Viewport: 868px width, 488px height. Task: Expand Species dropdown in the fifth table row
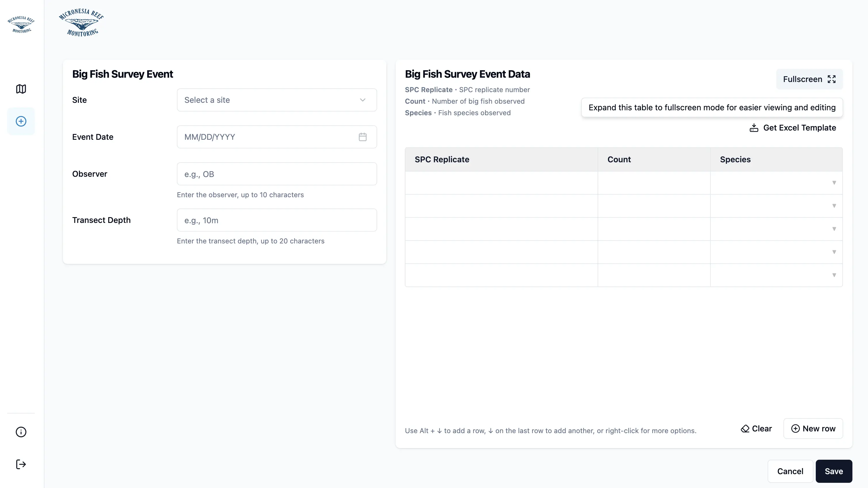click(x=834, y=275)
